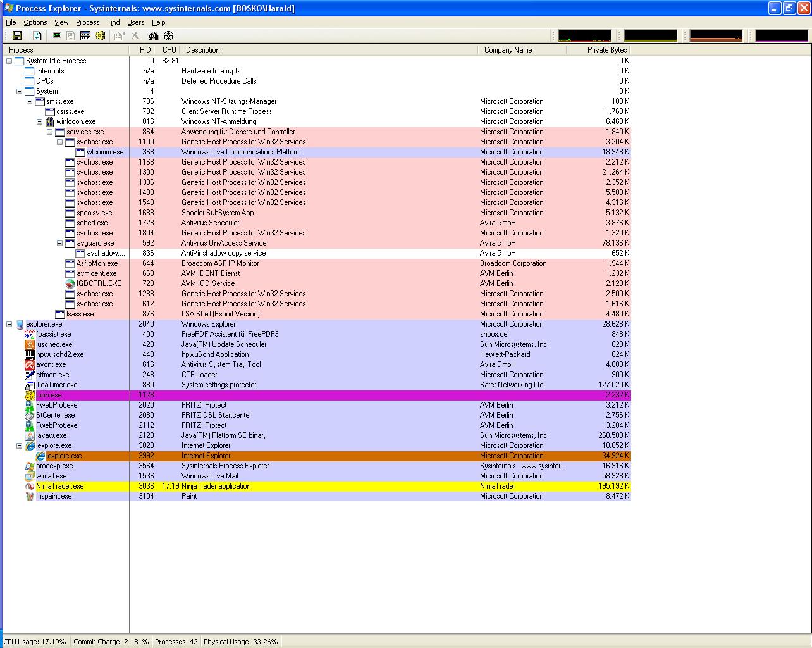Click the icon beside IGDCTRL.EXE
Screen dimensions: 812x648
(70, 283)
